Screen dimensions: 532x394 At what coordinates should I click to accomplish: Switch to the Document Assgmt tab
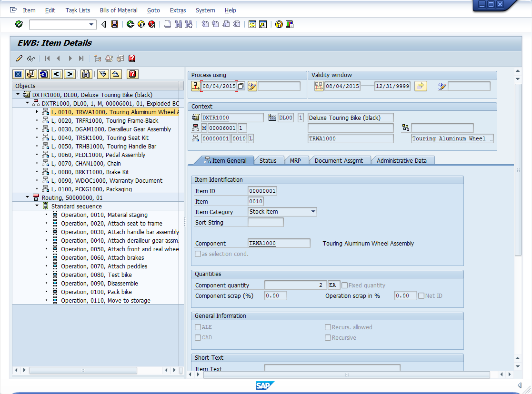[339, 161]
